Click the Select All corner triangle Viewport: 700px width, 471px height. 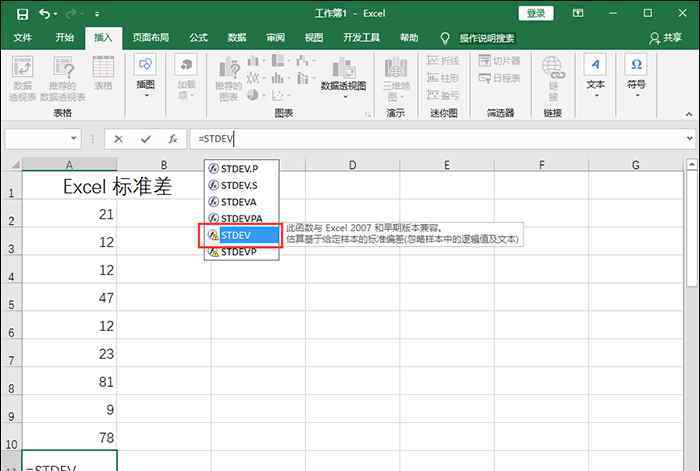tap(15, 165)
